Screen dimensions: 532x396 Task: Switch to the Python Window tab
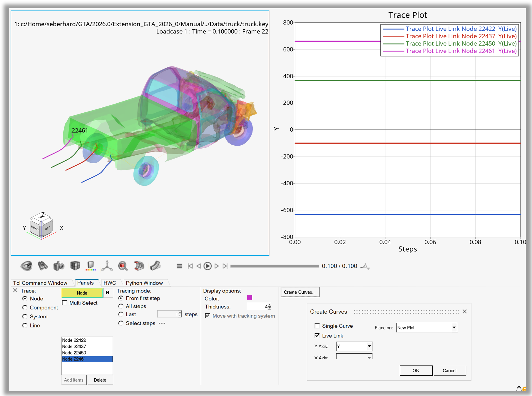144,283
